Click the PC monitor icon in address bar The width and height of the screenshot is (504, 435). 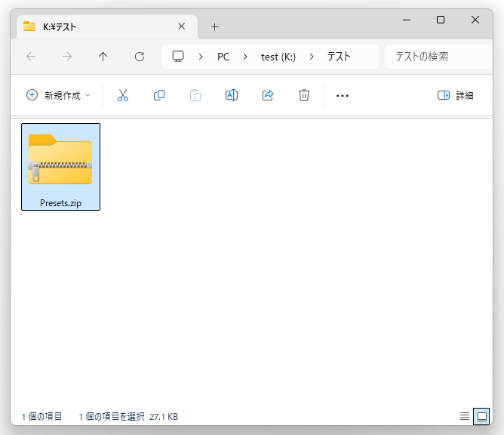pos(178,57)
